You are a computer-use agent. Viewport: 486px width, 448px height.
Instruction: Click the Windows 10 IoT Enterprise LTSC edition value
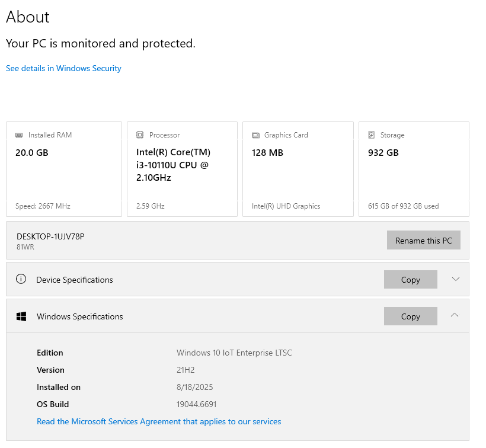point(234,353)
